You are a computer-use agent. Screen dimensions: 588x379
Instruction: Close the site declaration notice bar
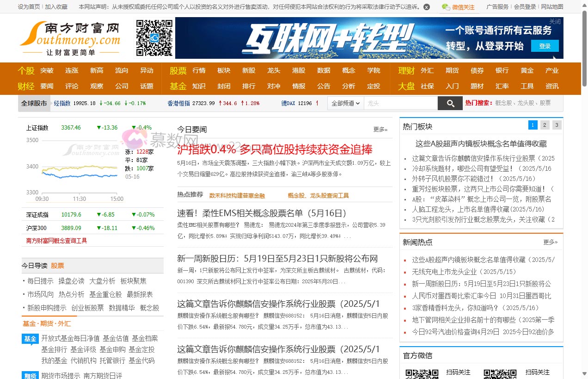[426, 7]
